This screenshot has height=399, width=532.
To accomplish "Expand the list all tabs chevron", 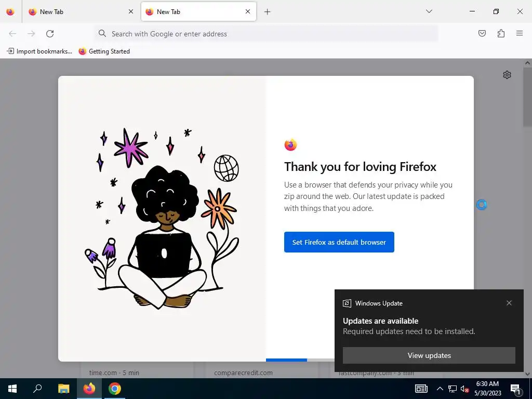I will [x=429, y=11].
